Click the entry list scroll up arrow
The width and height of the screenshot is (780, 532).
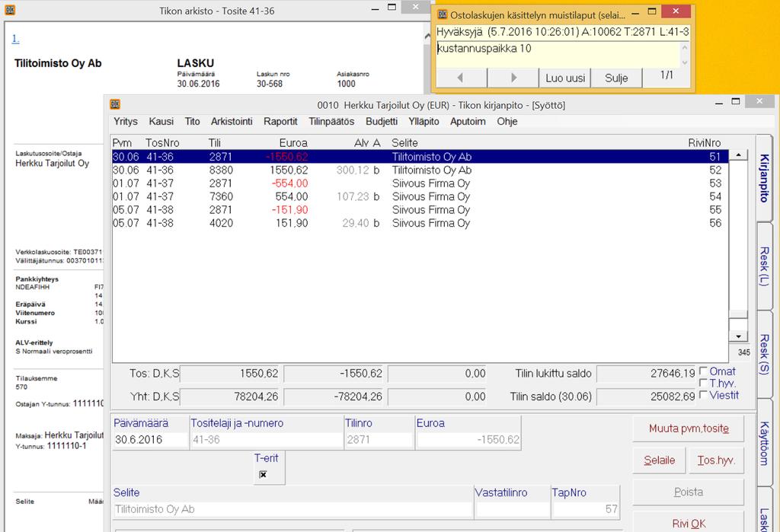pyautogui.click(x=738, y=155)
